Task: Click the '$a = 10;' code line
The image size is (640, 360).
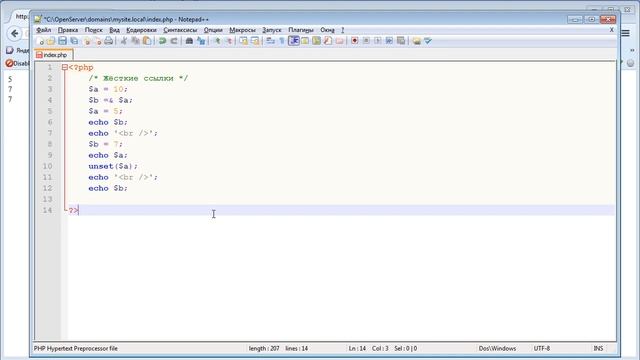Action: [108, 89]
